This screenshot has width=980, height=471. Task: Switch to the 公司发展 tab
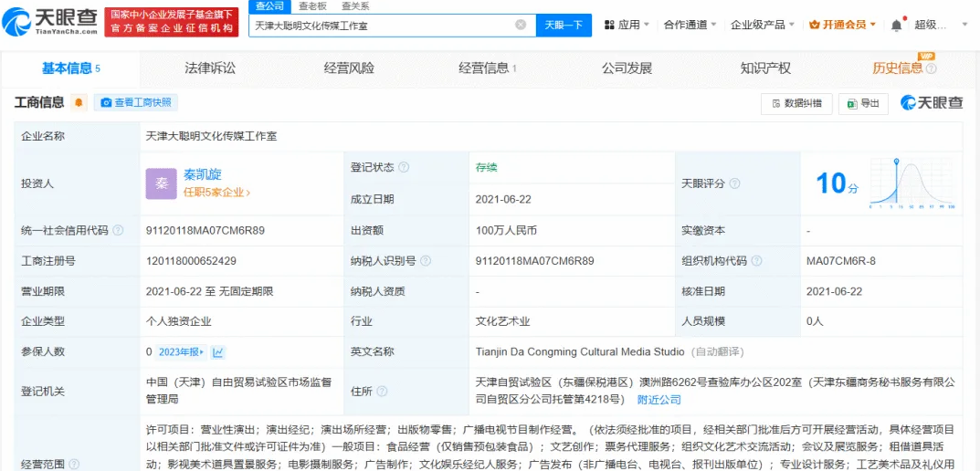pyautogui.click(x=627, y=68)
